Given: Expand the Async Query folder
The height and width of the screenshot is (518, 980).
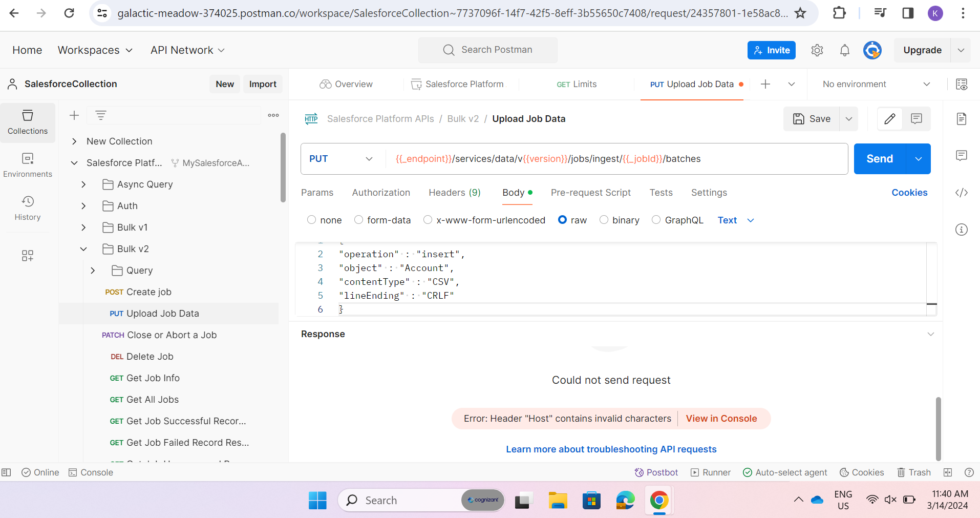Looking at the screenshot, I should coord(83,184).
